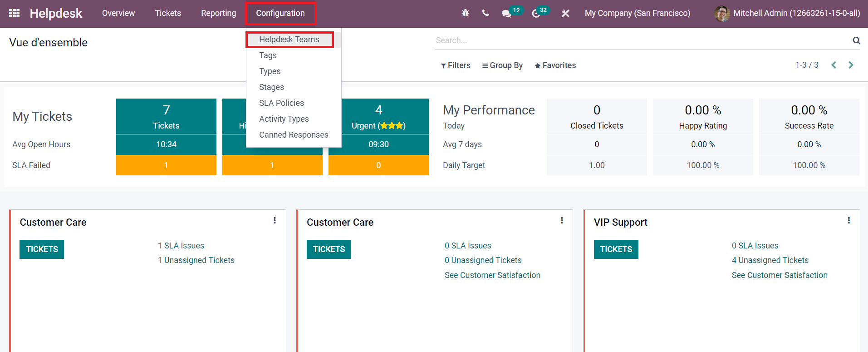The image size is (868, 352).
Task: Click the Happy Rating 0.00 % tile
Action: (x=703, y=116)
